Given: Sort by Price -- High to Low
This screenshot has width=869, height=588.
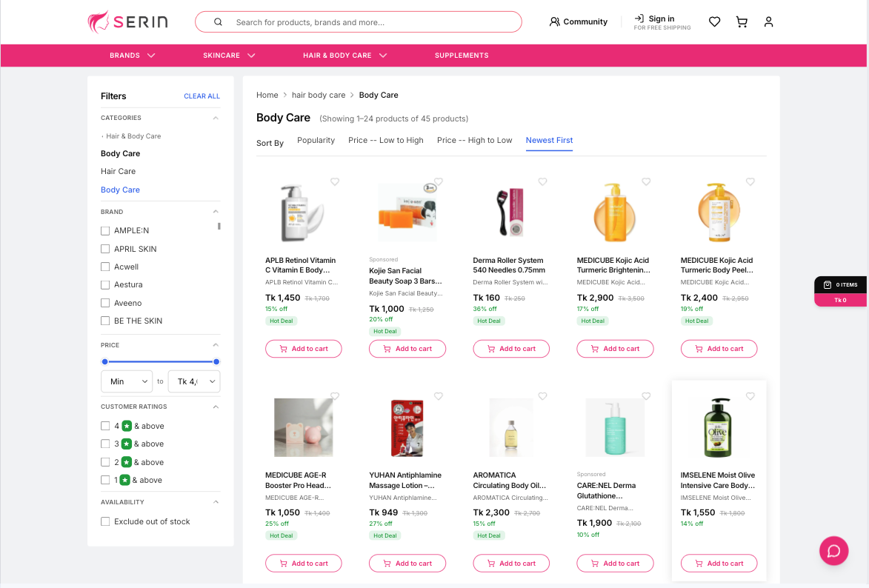Looking at the screenshot, I should coord(474,140).
